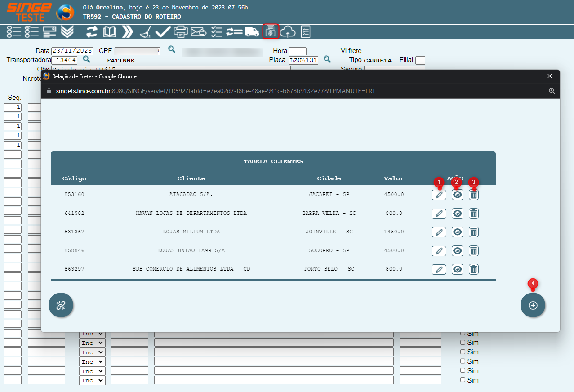Click the arrows-with-bars transfer toolbar icon
This screenshot has width=574, height=392.
234,31
